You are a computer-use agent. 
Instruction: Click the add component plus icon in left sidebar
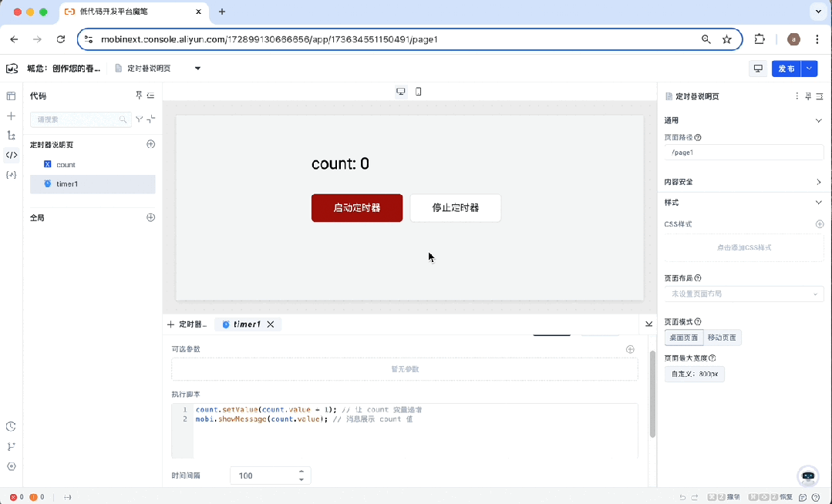point(11,116)
